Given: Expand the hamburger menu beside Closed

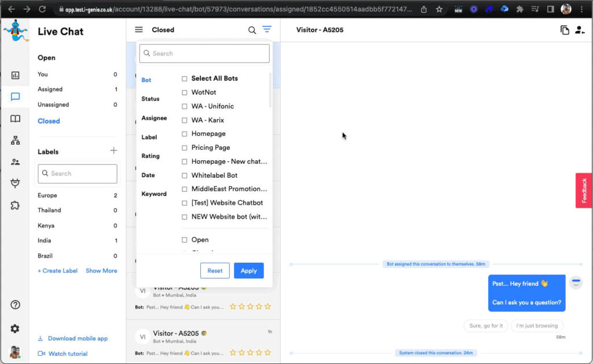Looking at the screenshot, I should click(x=139, y=30).
